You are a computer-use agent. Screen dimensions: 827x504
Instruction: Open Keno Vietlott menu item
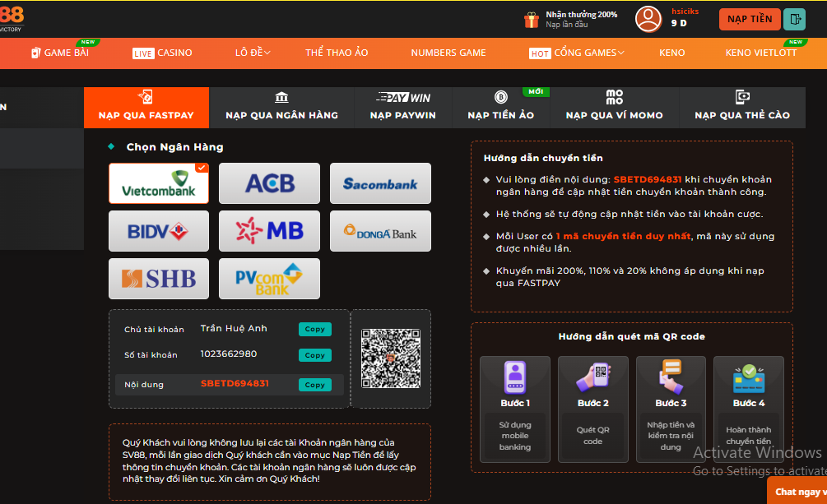click(761, 53)
